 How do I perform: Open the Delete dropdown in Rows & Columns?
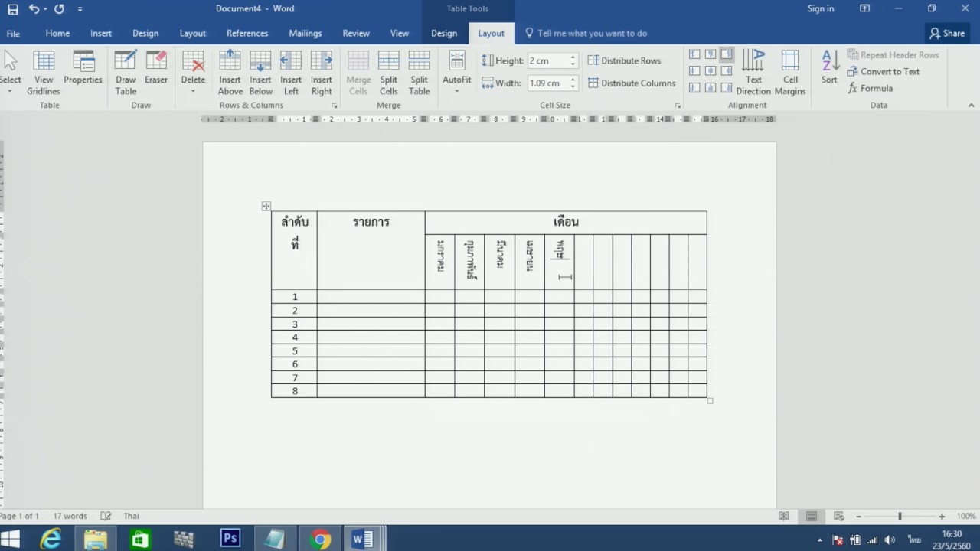click(193, 73)
